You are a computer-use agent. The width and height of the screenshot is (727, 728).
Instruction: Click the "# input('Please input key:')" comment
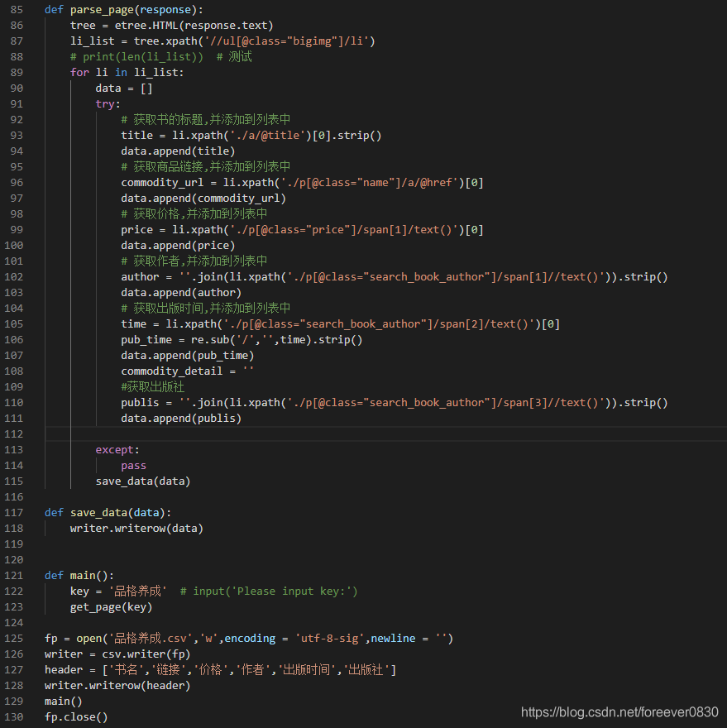pos(269,592)
